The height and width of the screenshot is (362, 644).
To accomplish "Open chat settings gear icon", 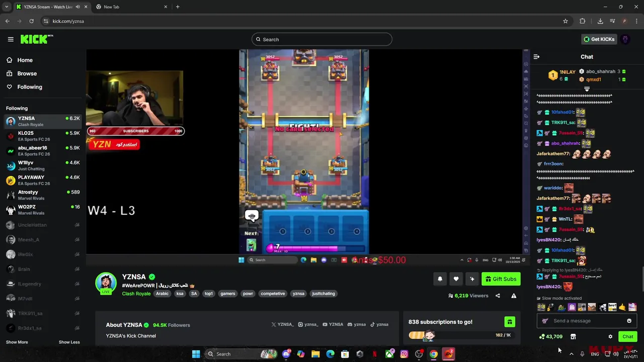I will (610, 337).
